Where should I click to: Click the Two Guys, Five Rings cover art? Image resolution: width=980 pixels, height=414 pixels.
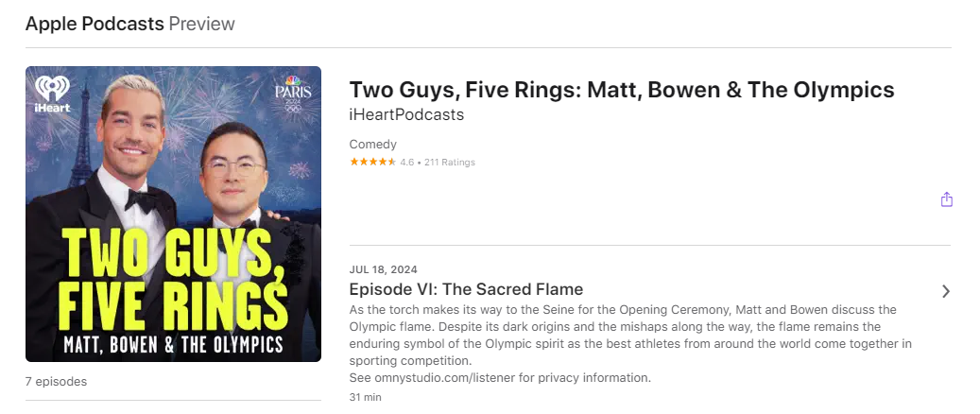[173, 214]
